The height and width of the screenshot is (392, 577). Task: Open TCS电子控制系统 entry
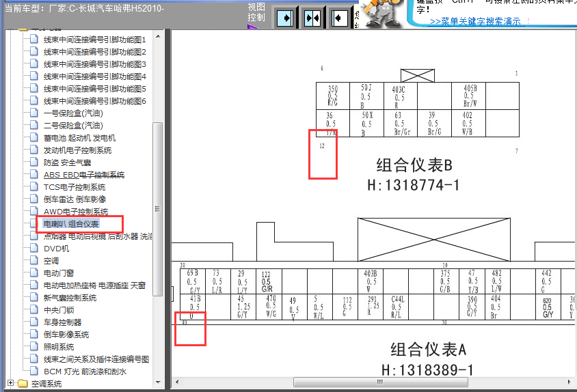click(75, 187)
